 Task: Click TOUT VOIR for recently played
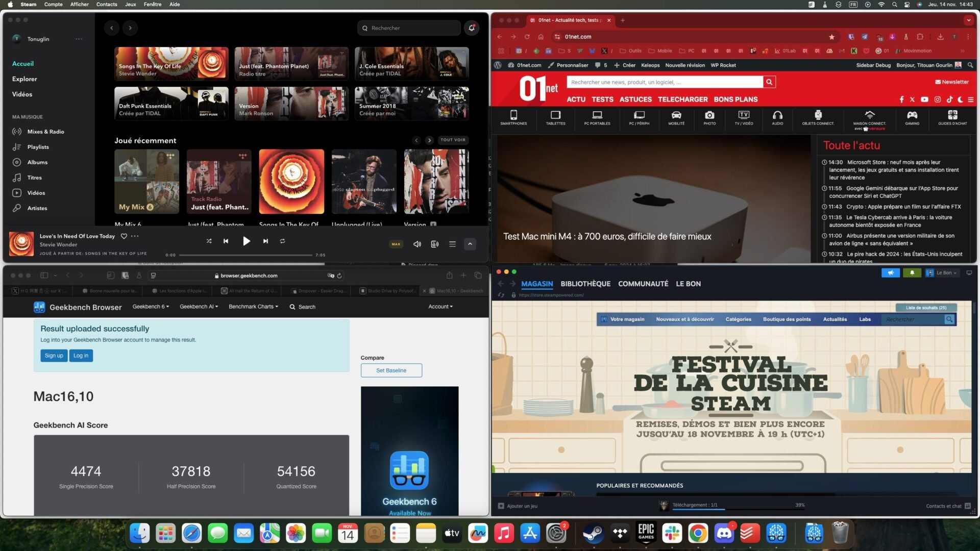(x=453, y=140)
